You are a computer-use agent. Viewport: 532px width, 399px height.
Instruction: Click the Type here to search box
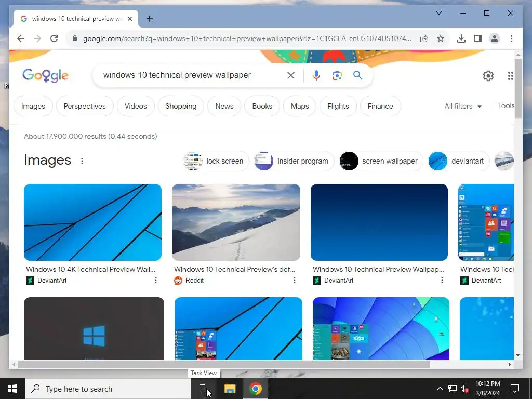pyautogui.click(x=108, y=389)
